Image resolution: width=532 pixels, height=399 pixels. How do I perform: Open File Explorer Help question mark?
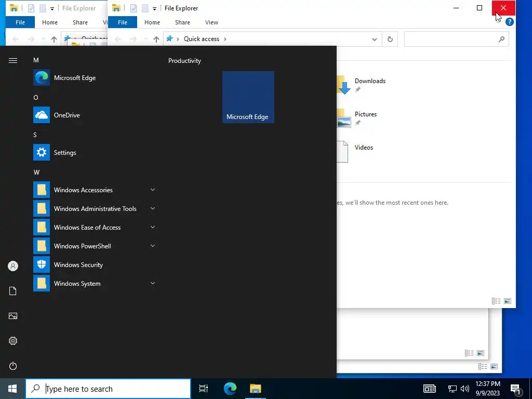(509, 22)
